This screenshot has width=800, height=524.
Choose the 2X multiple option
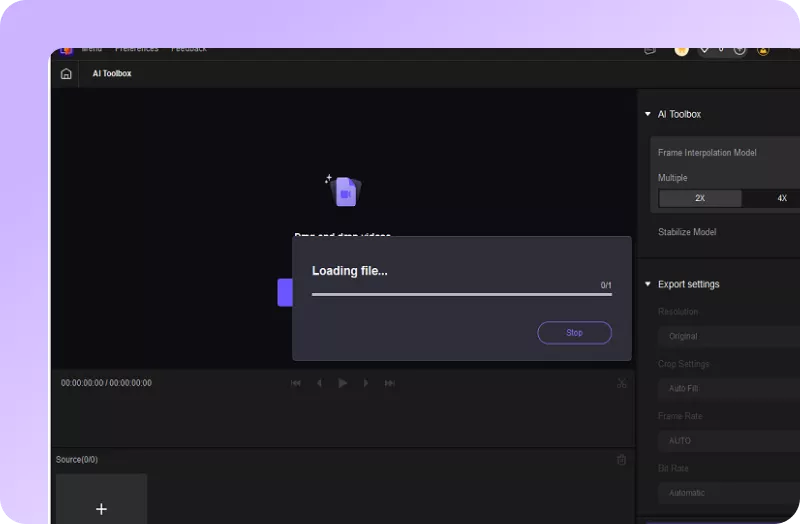click(x=700, y=198)
